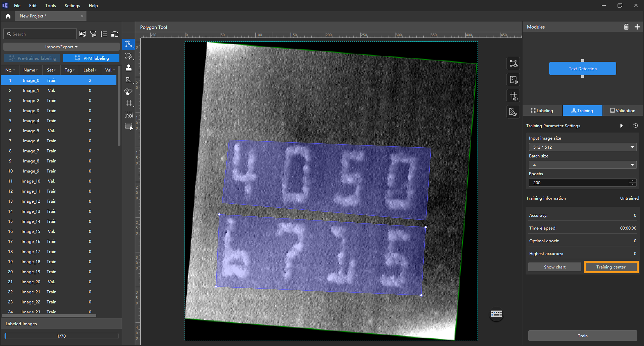This screenshot has height=346, width=644.
Task: Select the stamp template tool
Action: pos(129,68)
